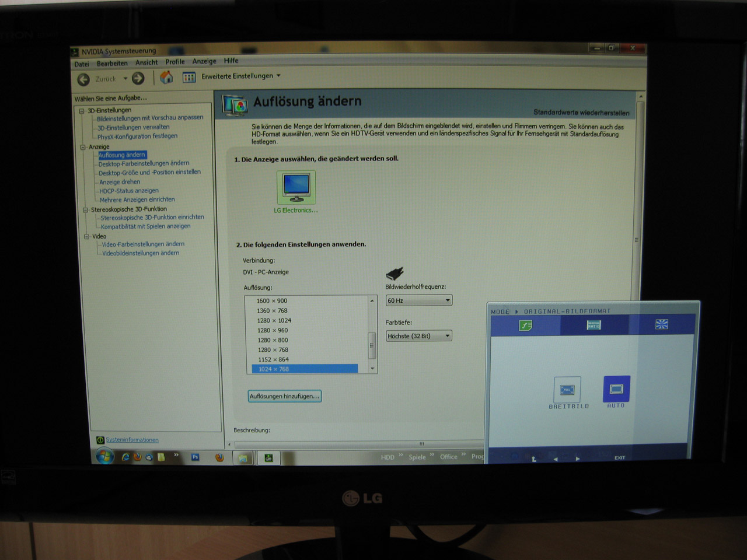Open Anzeige drehen task
Image resolution: width=747 pixels, height=560 pixels.
pos(120,182)
